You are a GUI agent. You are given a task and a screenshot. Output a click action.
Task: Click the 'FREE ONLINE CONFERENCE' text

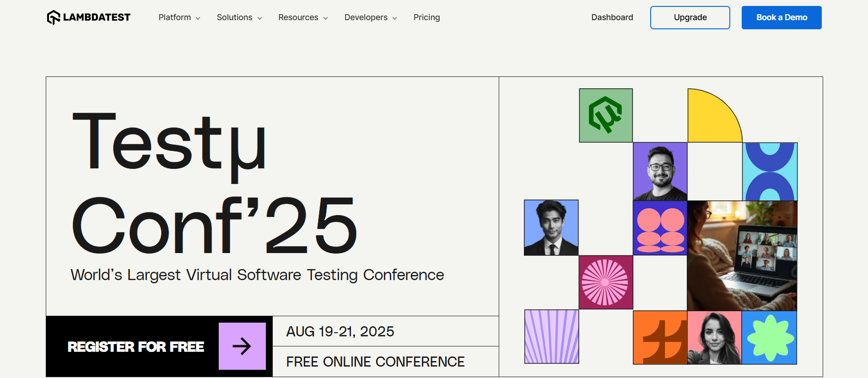[x=375, y=362]
